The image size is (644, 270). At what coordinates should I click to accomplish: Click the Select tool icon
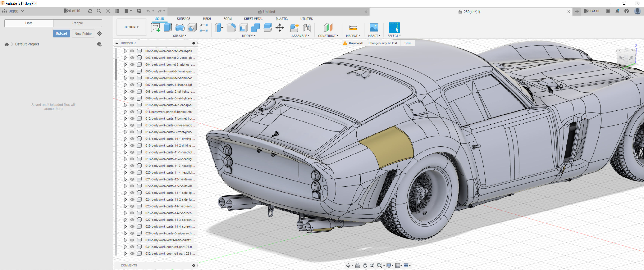click(394, 28)
